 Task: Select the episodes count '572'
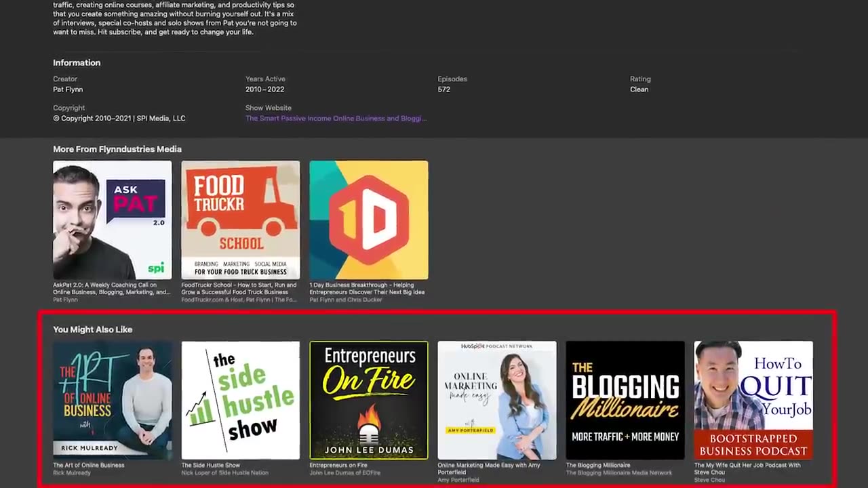[444, 89]
